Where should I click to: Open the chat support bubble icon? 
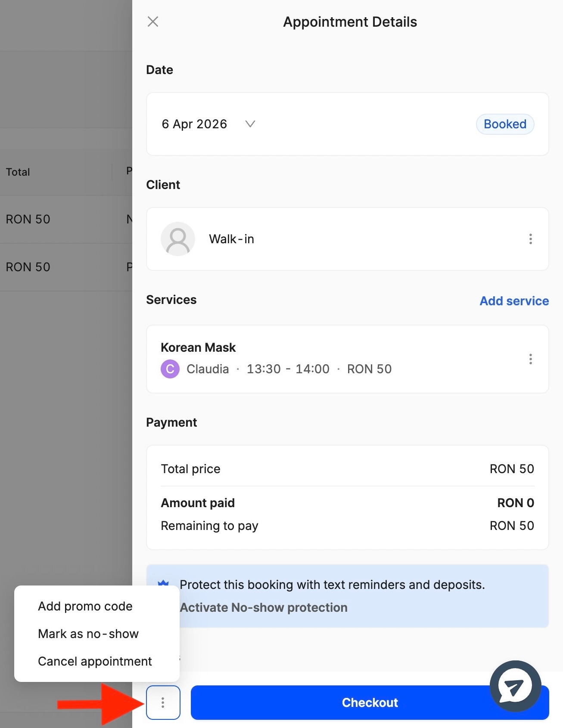click(515, 686)
